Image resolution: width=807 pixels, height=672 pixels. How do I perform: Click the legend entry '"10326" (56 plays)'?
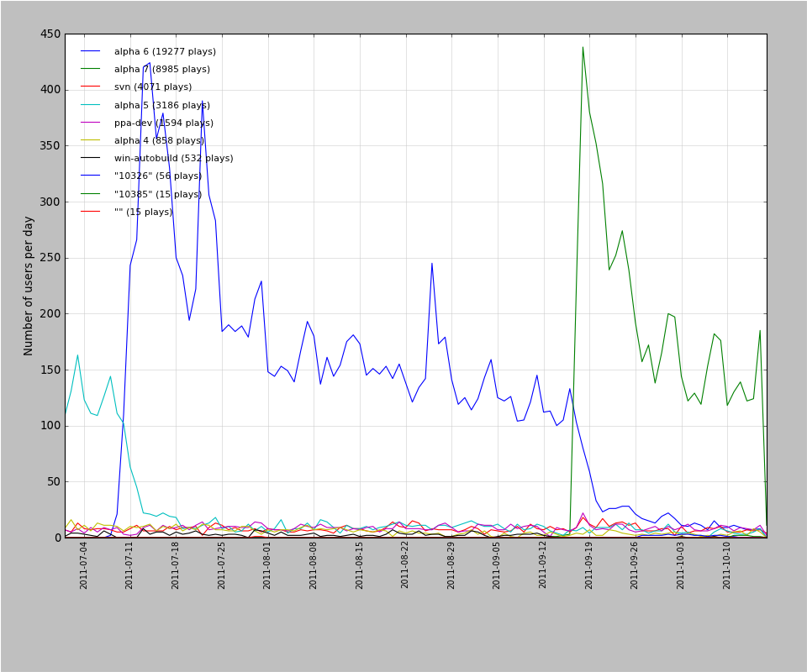(158, 176)
